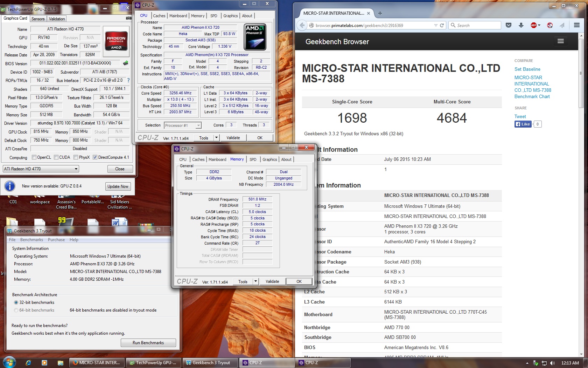Click the Close button in GPU-Z

click(x=120, y=169)
